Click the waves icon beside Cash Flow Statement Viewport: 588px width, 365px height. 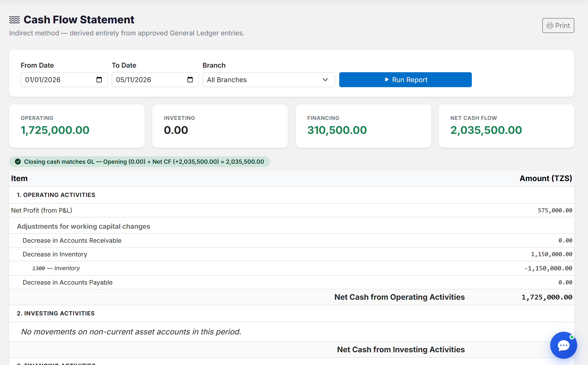click(x=14, y=20)
